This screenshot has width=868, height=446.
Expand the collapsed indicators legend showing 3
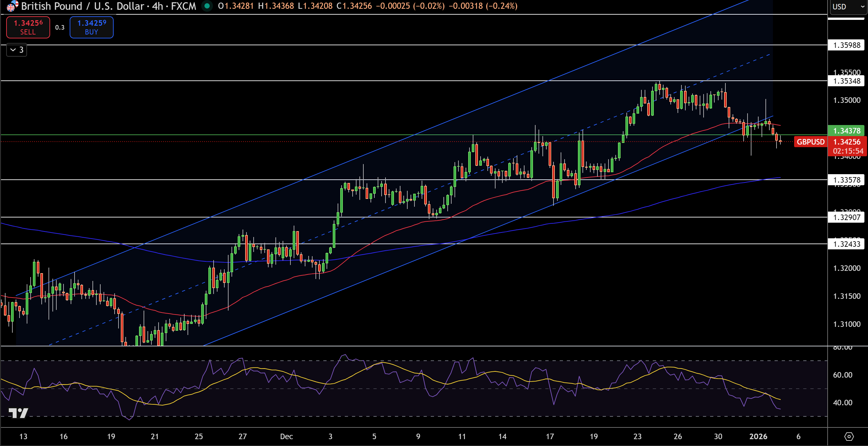17,50
